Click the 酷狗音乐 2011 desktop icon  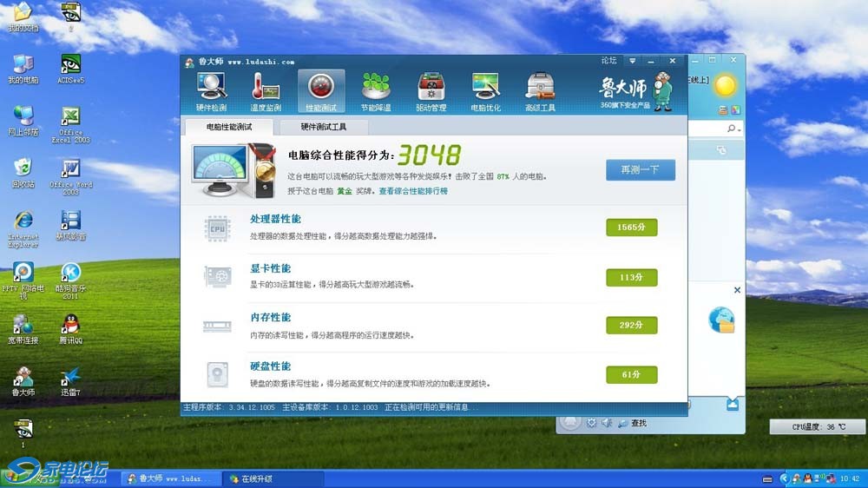(70, 278)
